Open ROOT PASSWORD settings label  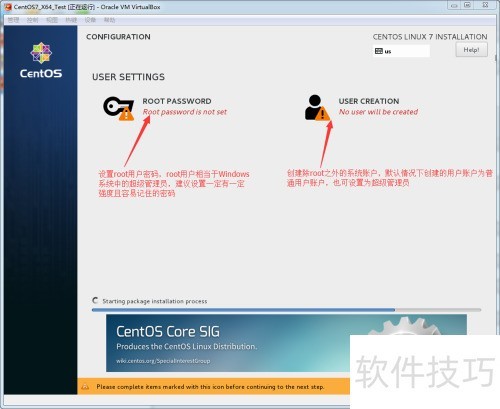177,101
